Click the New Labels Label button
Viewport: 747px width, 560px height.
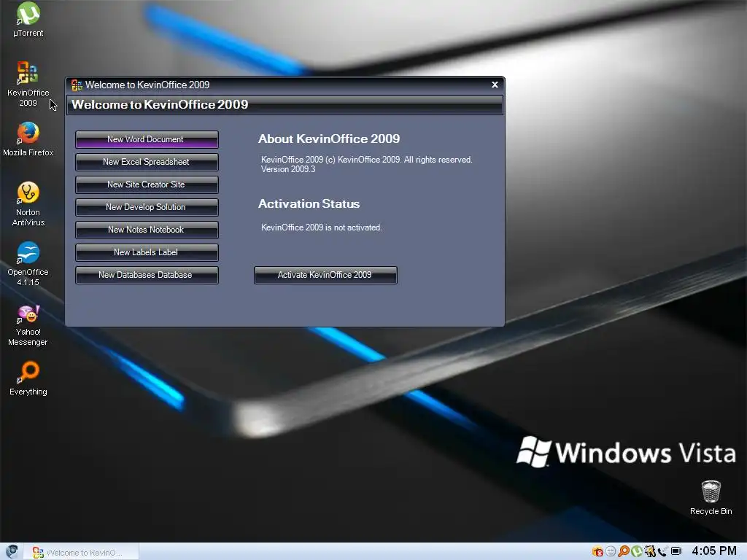[x=147, y=252]
